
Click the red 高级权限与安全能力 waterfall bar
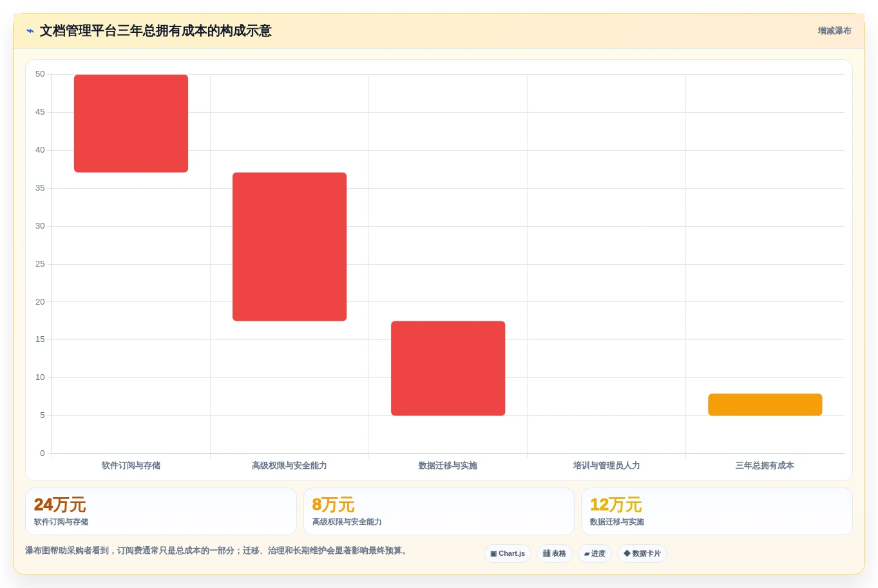[x=289, y=247]
